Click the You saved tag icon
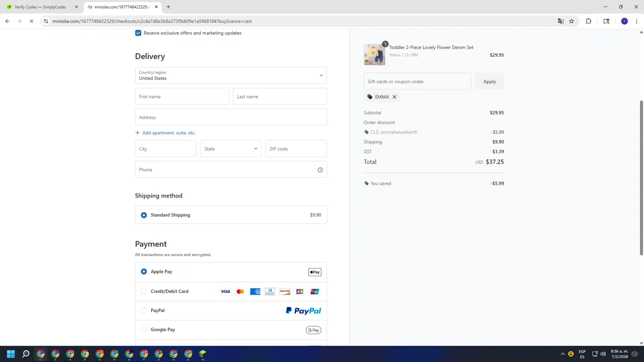 (366, 184)
